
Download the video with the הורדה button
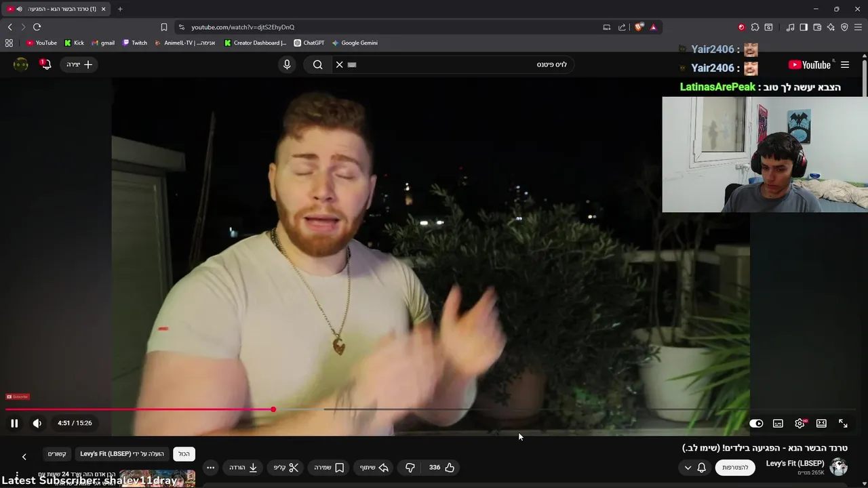243,467
